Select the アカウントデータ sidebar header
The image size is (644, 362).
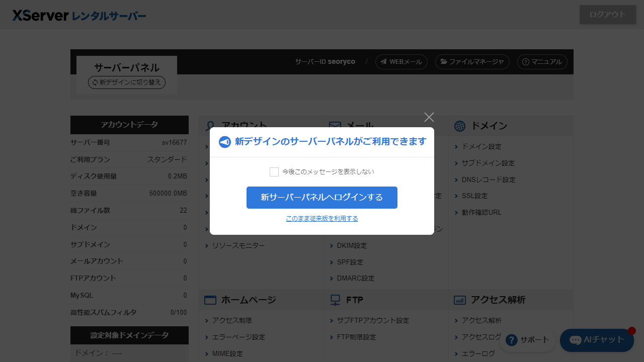[x=129, y=125]
